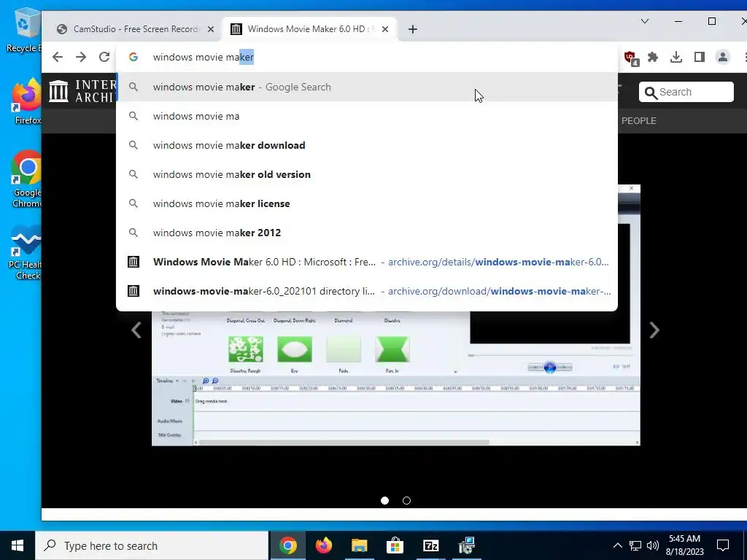Click the Internet Archive search box
This screenshot has width=747, height=560.
pyautogui.click(x=686, y=92)
